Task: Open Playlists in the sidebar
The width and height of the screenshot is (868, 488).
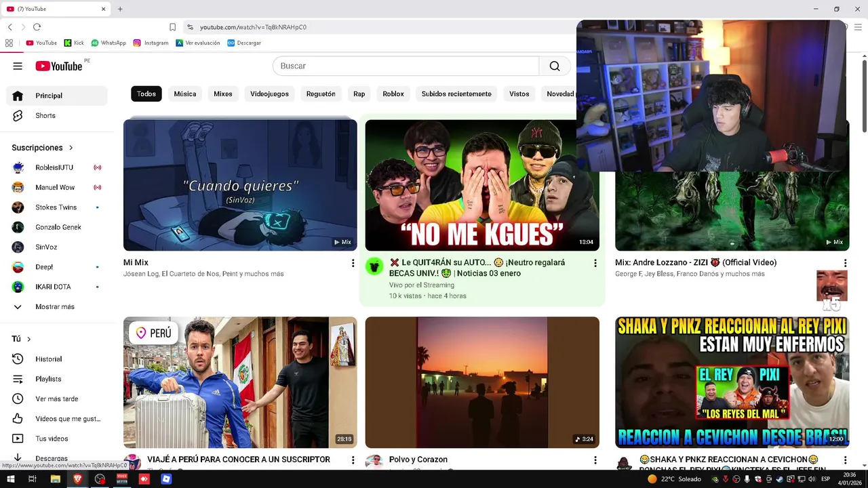Action: point(57,379)
